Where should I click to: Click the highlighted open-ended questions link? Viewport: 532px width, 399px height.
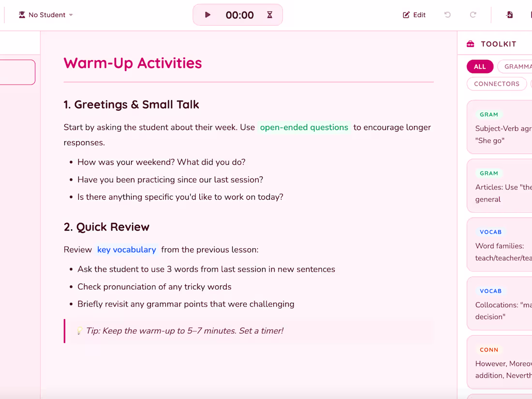(x=304, y=127)
